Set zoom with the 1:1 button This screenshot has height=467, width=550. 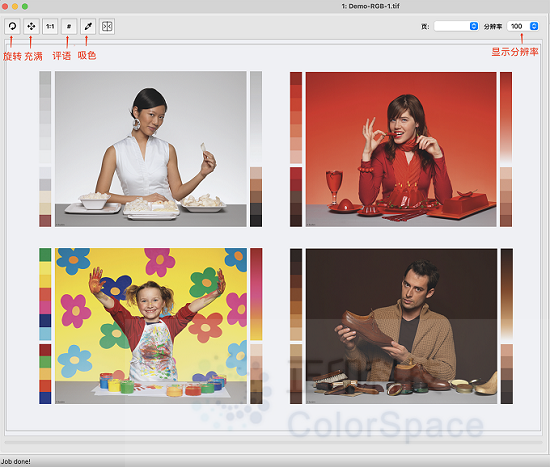click(50, 26)
